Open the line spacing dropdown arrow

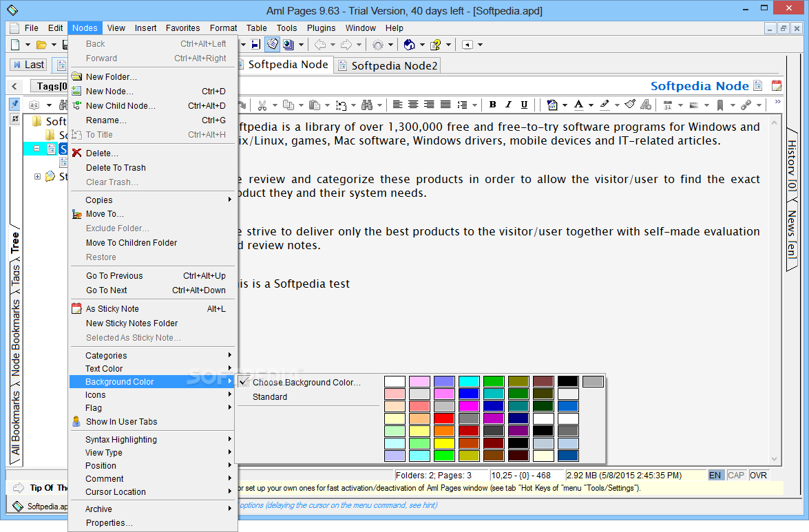474,105
